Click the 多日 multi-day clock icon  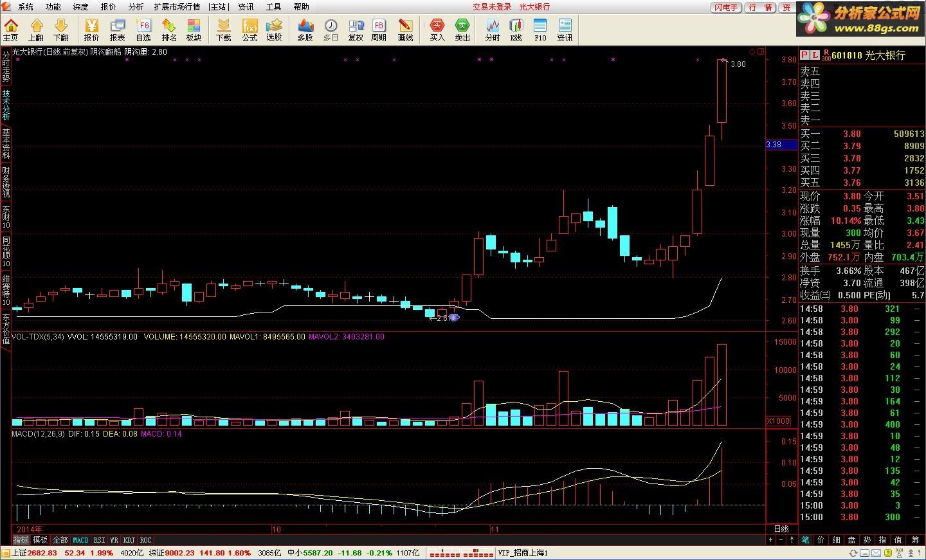click(x=331, y=30)
